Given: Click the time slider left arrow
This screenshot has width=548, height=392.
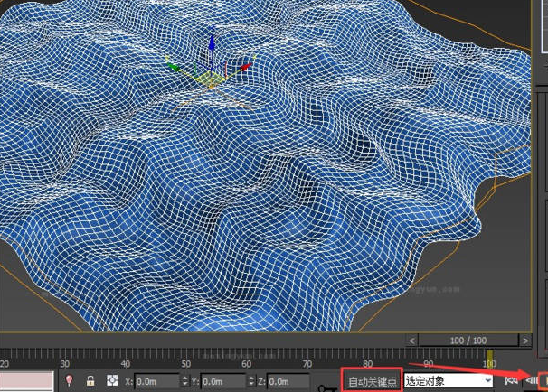Looking at the screenshot, I should click(411, 341).
